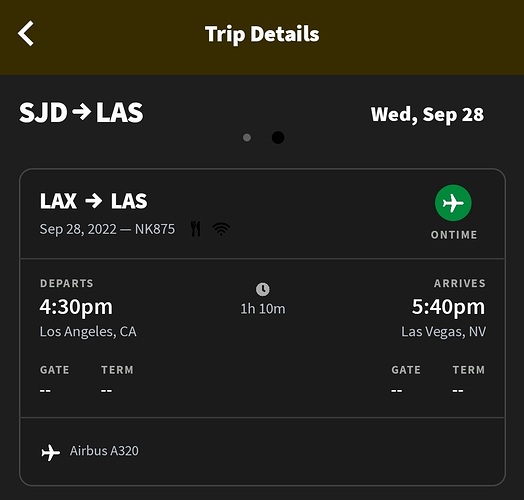Tap the Airbus A320 aircraft label

pos(104,451)
